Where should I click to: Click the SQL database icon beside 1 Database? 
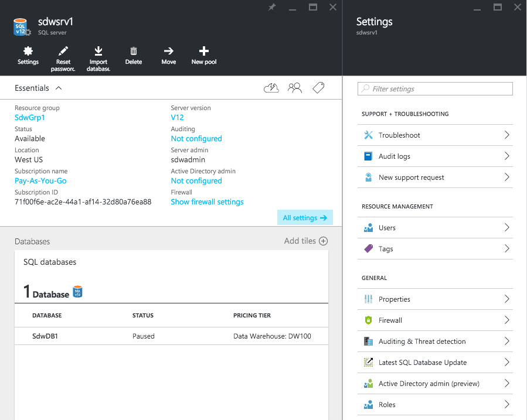click(77, 291)
